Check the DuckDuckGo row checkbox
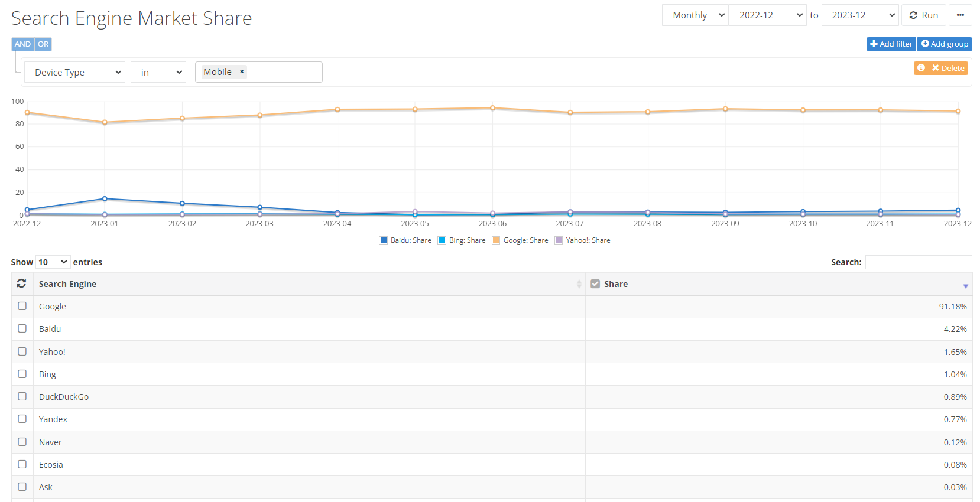 point(22,396)
